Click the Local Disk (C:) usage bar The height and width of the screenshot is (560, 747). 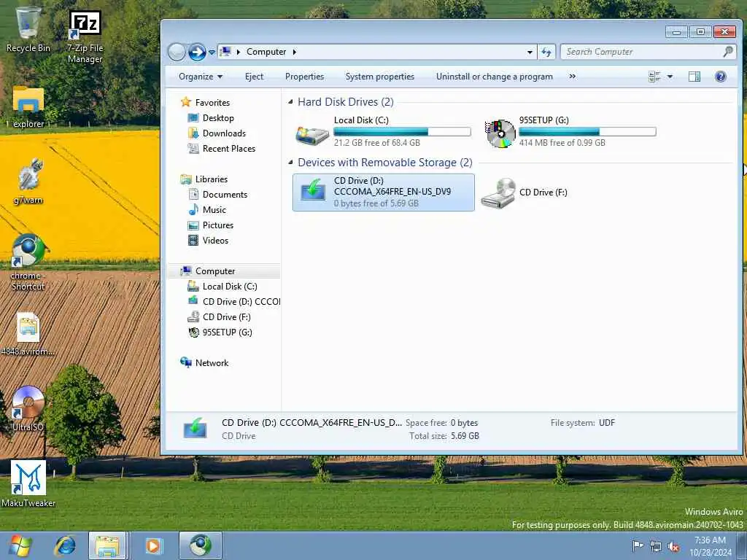point(402,131)
